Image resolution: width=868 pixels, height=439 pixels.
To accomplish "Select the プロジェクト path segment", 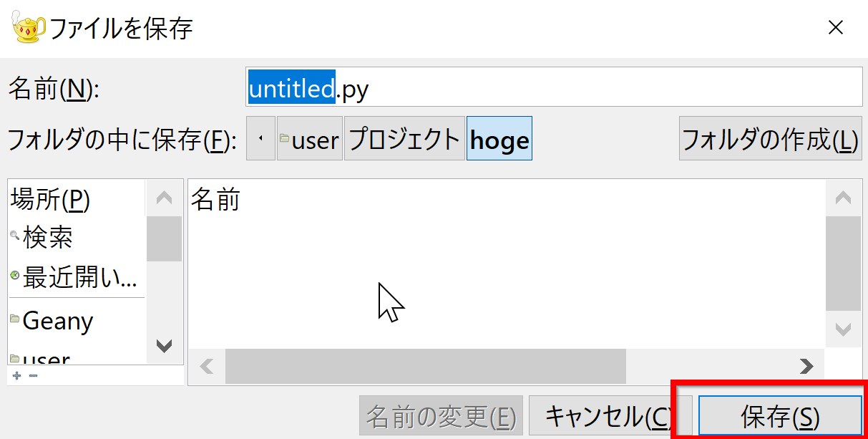I will click(404, 139).
